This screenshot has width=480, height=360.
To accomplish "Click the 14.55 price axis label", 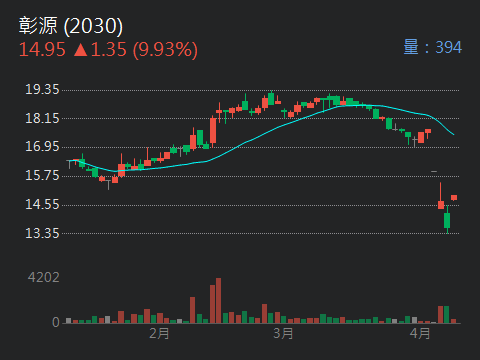I will [x=42, y=204].
